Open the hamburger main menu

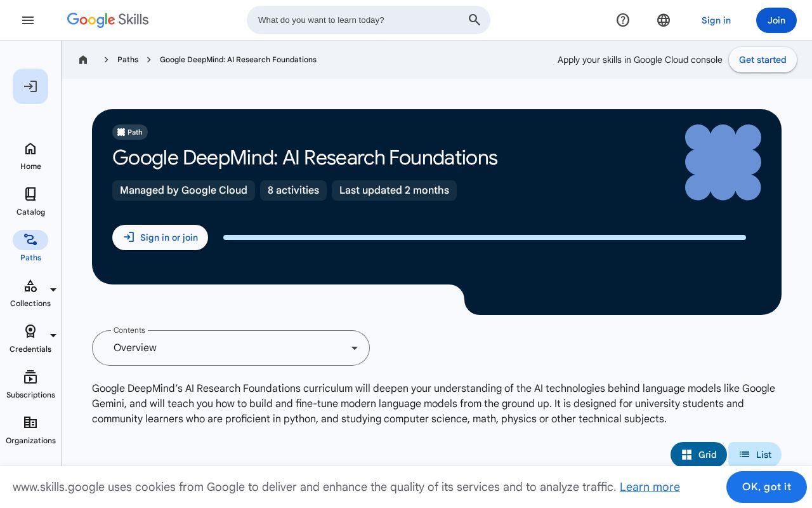pos(28,20)
